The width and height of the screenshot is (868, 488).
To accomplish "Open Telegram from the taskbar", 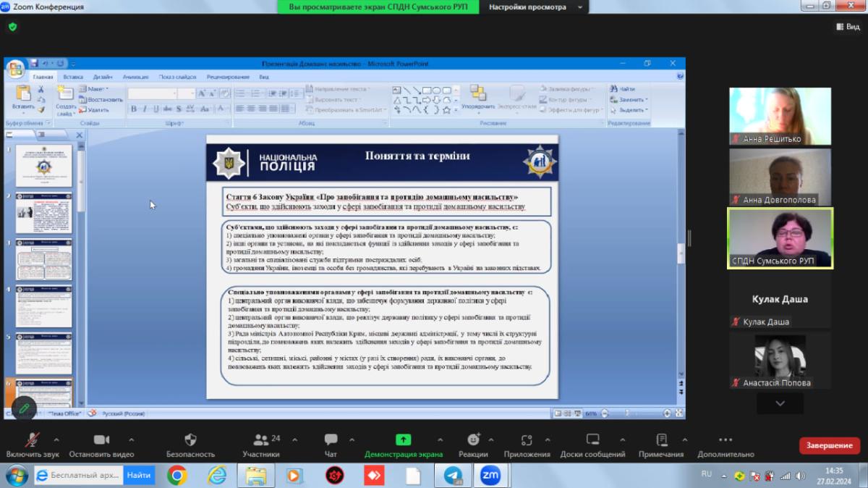I will (x=454, y=475).
